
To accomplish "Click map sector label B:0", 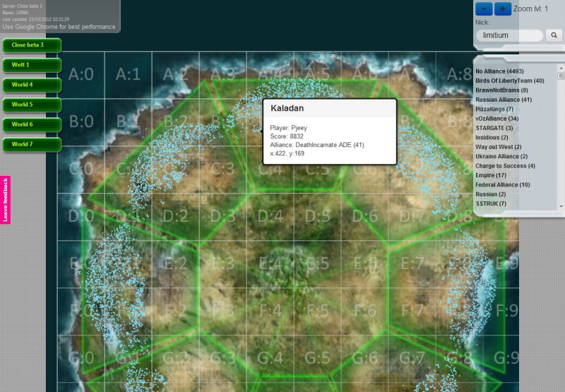I will click(x=81, y=121).
